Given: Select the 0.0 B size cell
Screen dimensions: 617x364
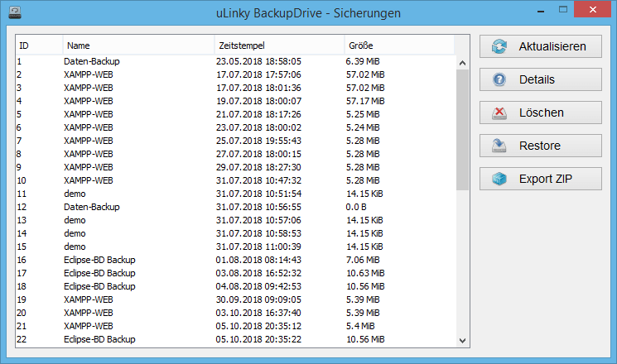Looking at the screenshot, I should click(356, 207).
